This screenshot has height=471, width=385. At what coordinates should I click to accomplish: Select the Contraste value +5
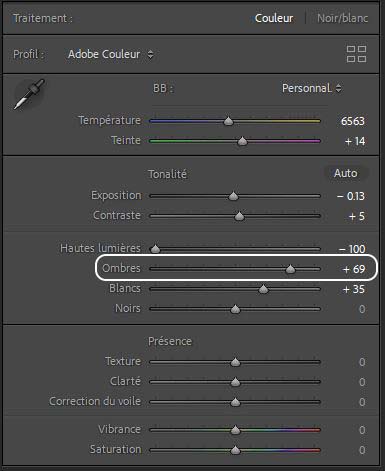(x=357, y=216)
